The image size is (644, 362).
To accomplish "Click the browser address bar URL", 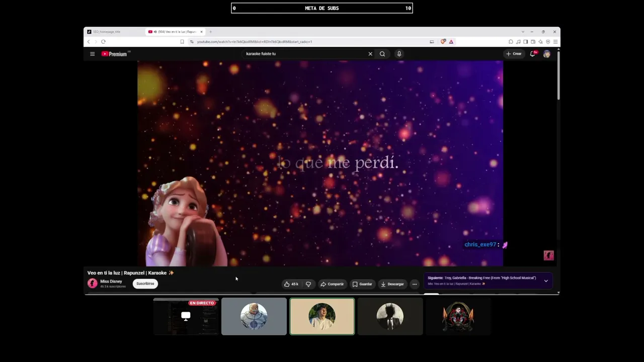I will click(255, 42).
